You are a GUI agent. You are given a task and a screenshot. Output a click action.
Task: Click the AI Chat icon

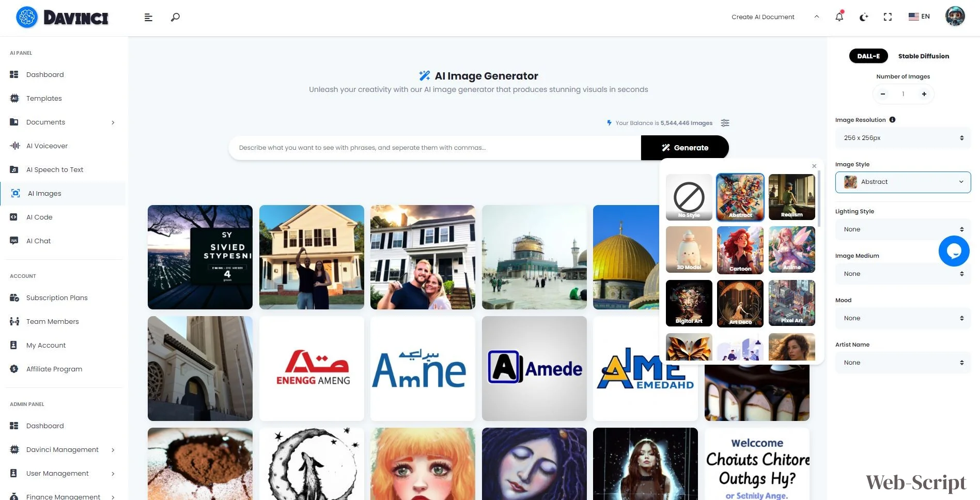14,241
